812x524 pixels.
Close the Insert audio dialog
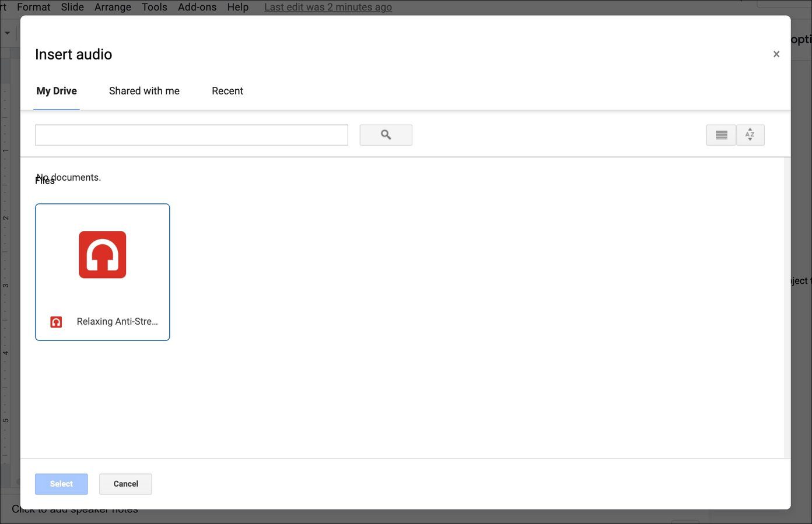[776, 54]
